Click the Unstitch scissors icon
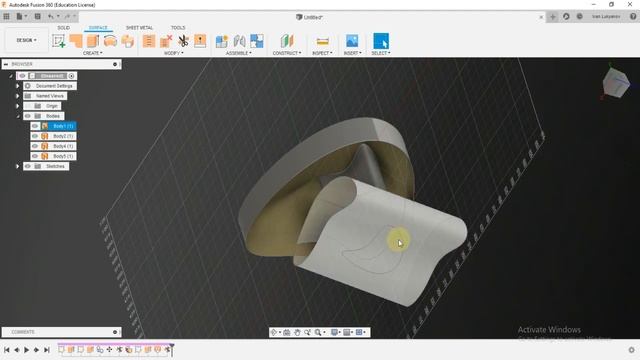Image resolution: width=640 pixels, height=360 pixels. click(x=183, y=41)
